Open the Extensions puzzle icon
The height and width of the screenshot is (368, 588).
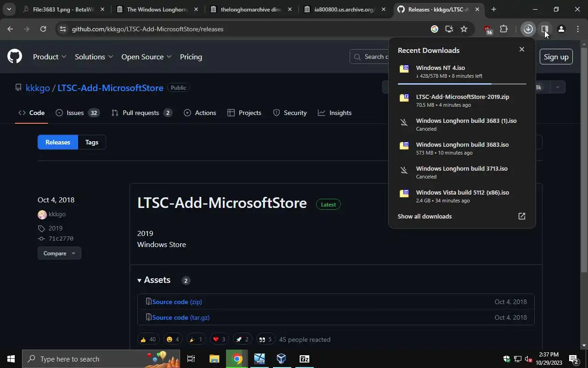coord(504,29)
